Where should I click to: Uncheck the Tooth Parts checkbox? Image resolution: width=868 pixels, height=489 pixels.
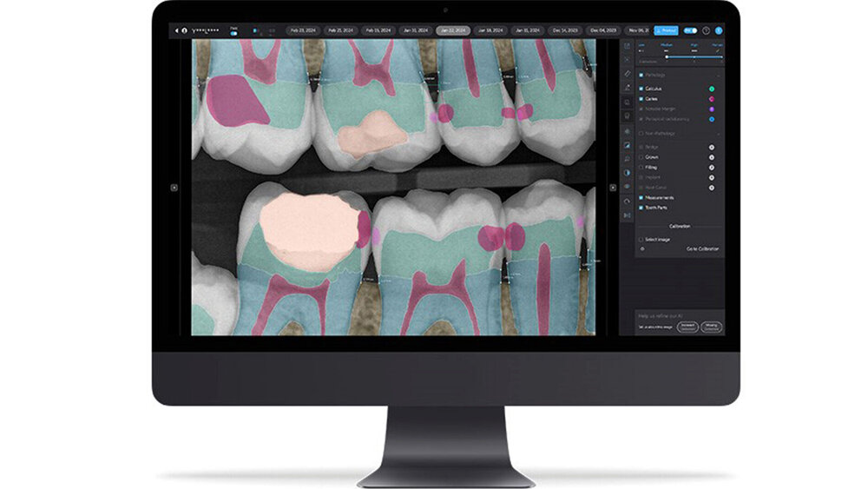click(x=641, y=208)
